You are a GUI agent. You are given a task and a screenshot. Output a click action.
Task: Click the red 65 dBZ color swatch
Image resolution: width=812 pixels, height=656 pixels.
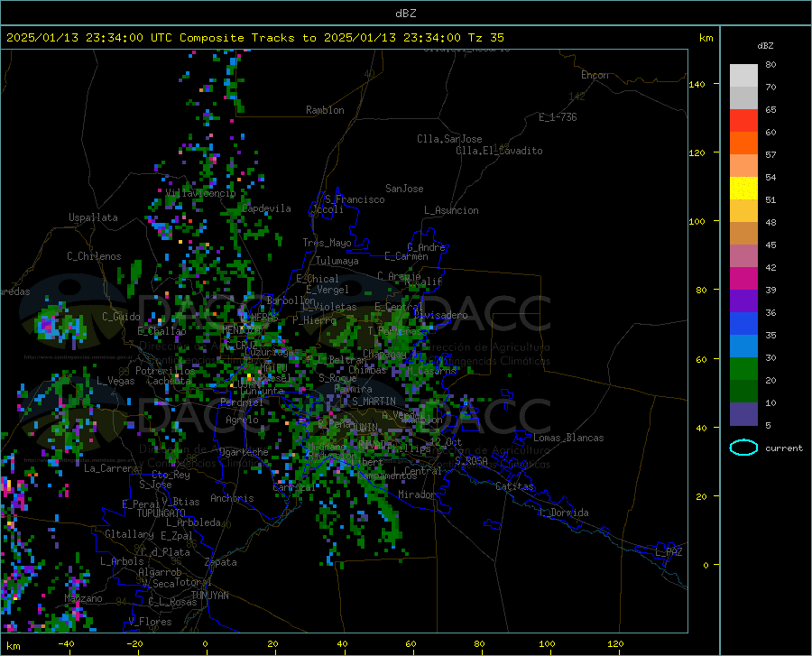(x=743, y=121)
